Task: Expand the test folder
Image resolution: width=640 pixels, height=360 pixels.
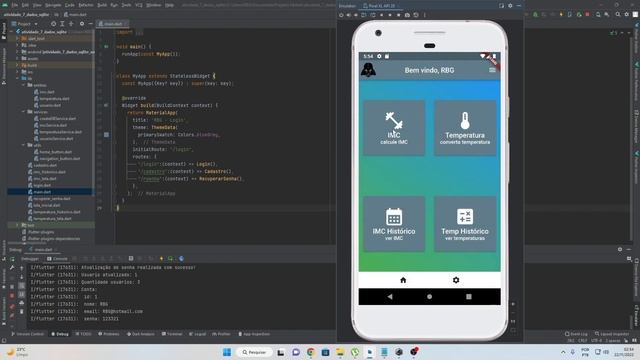Action: (18, 225)
